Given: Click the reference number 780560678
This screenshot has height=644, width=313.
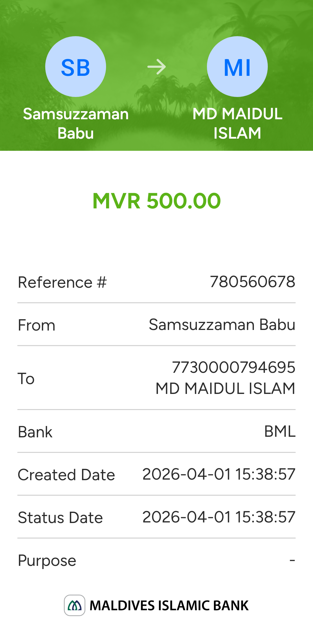Looking at the screenshot, I should (x=252, y=282).
